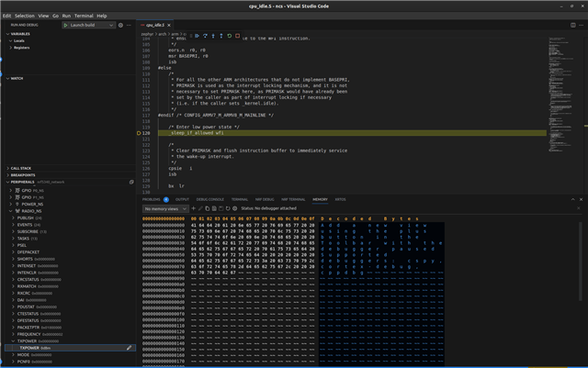The width and height of the screenshot is (588, 368).
Task: Open the Terminal menu
Action: point(84,16)
